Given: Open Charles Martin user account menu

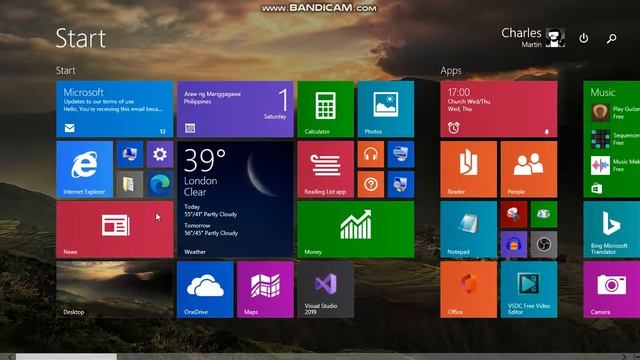Looking at the screenshot, I should click(x=533, y=38).
